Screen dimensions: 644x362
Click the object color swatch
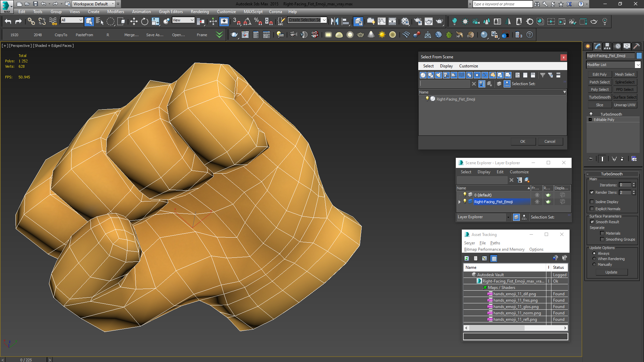639,56
